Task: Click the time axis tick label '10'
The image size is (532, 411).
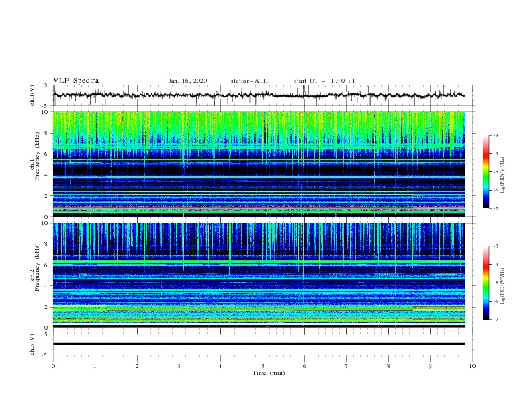Action: pyautogui.click(x=472, y=366)
